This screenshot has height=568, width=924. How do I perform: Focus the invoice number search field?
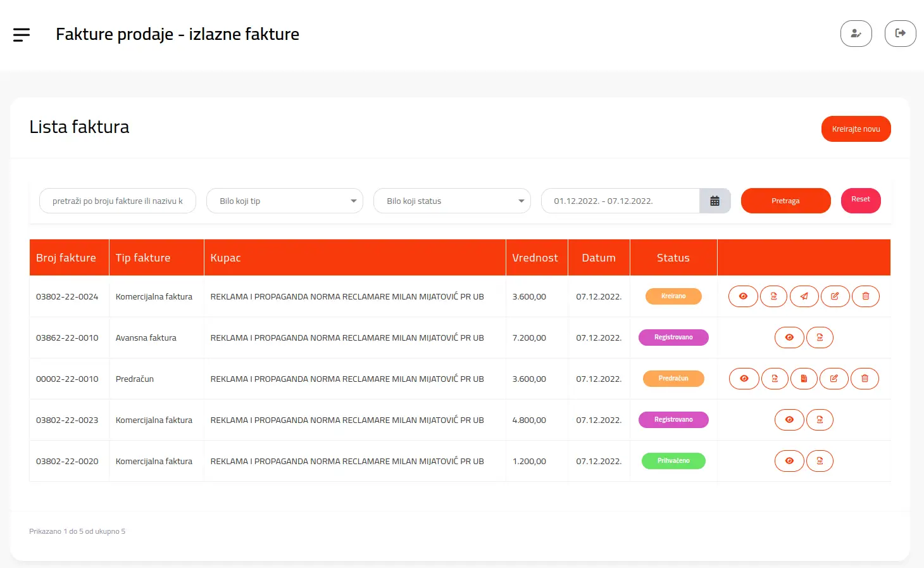click(118, 201)
